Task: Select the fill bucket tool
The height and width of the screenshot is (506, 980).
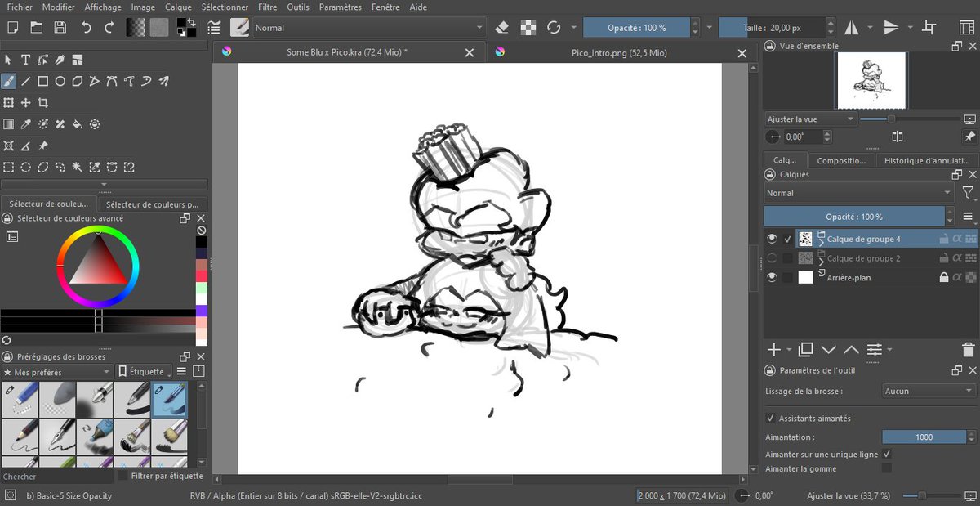Action: [x=78, y=124]
